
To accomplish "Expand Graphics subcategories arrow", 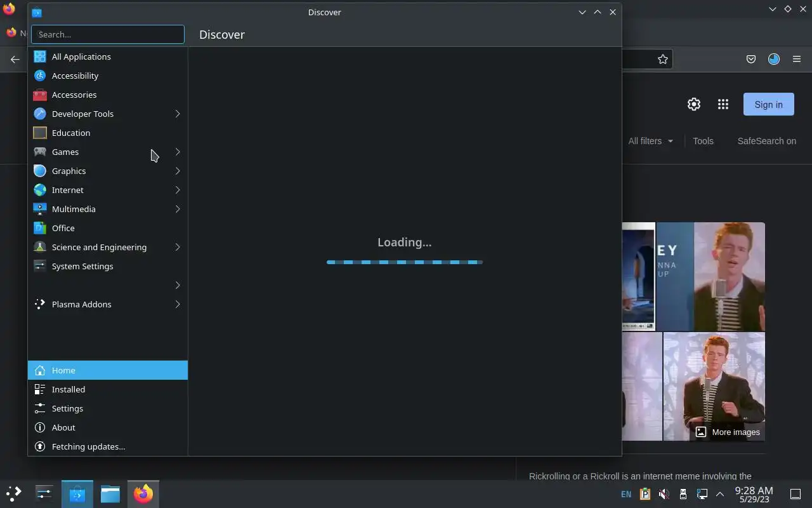I will pos(178,171).
